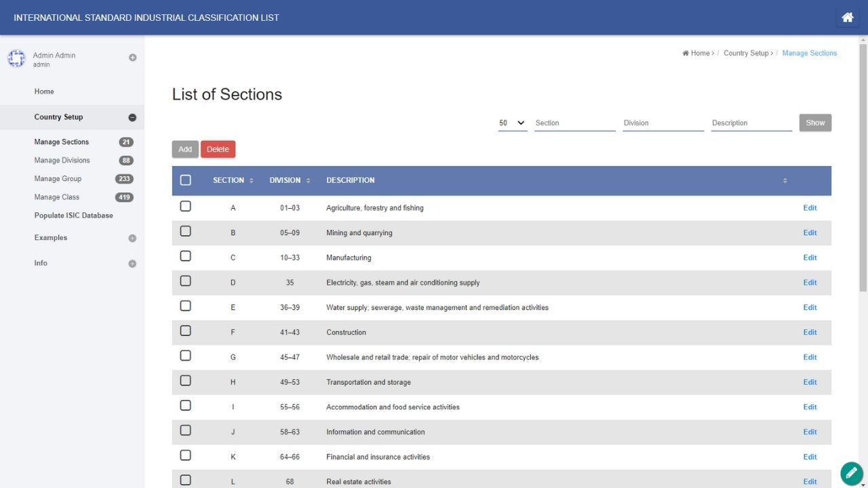Check the box for Agriculture, forestry and fishing
Viewport: 868px width, 488px height.
tap(186, 207)
